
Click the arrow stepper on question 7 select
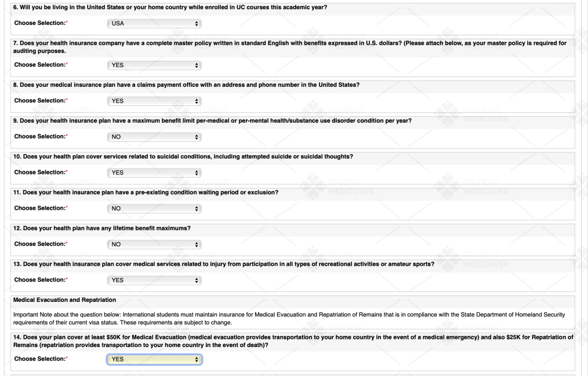pyautogui.click(x=197, y=65)
